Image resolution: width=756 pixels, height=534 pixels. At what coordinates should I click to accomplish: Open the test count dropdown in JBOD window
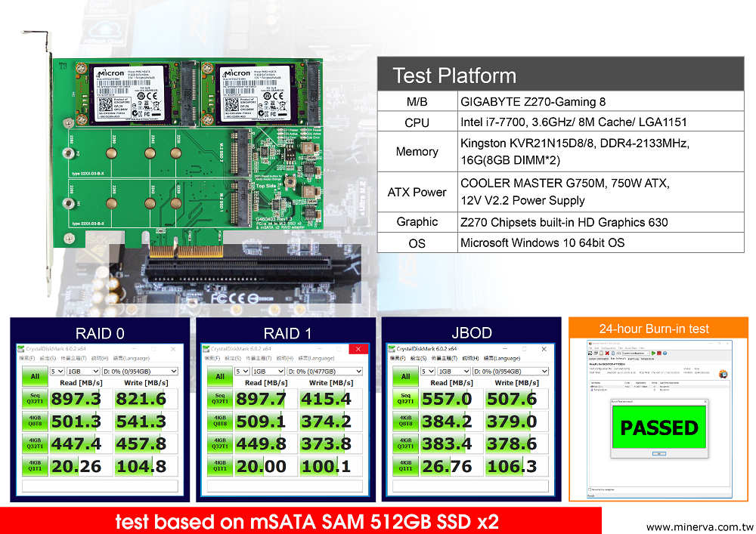point(428,372)
